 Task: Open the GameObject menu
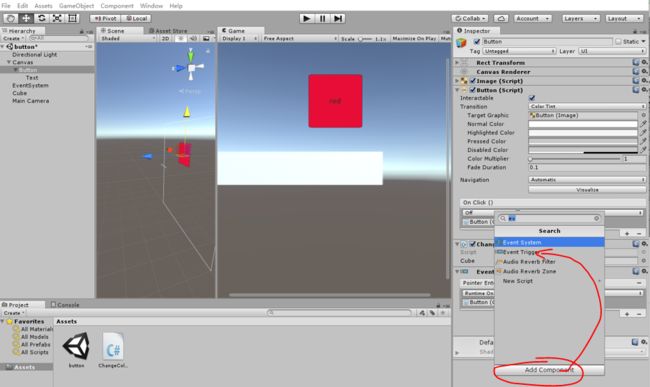pyautogui.click(x=76, y=6)
